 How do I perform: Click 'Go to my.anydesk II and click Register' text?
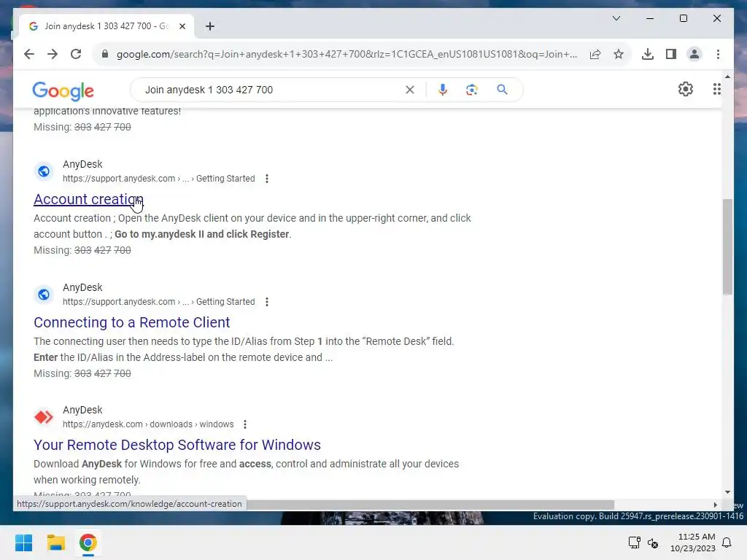[x=201, y=234]
